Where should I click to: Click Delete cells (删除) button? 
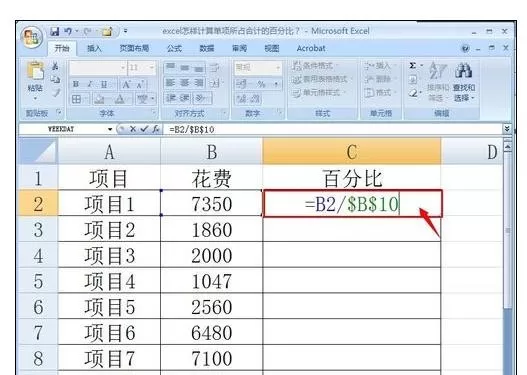coord(380,79)
